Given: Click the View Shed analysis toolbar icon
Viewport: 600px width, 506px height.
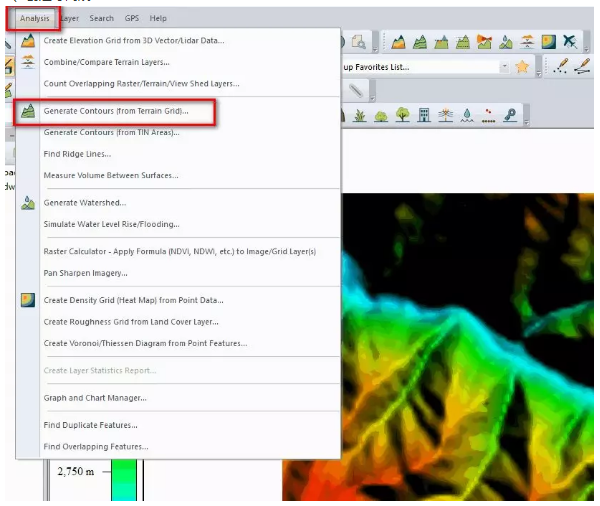Looking at the screenshot, I should [484, 42].
